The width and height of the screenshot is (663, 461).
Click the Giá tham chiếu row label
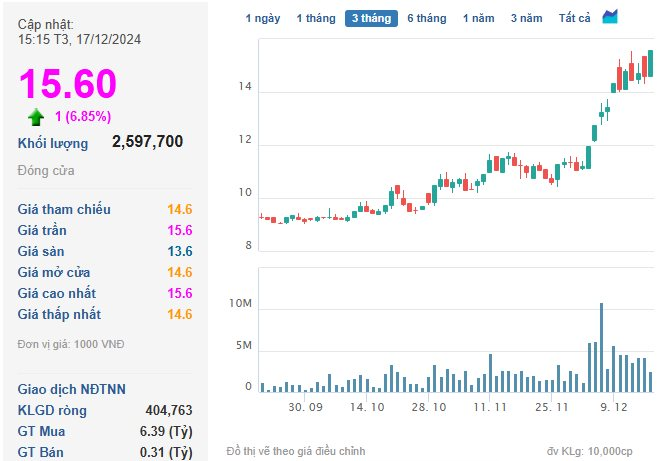64,209
